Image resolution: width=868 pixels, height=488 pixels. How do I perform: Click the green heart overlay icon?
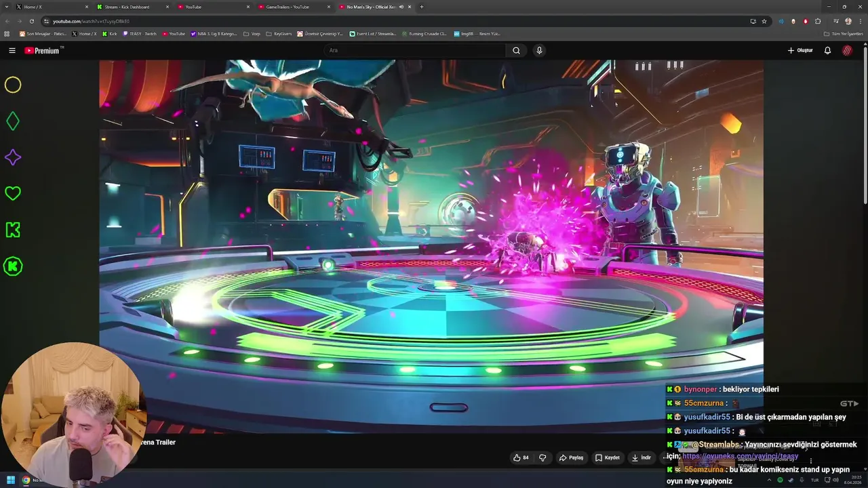click(13, 193)
